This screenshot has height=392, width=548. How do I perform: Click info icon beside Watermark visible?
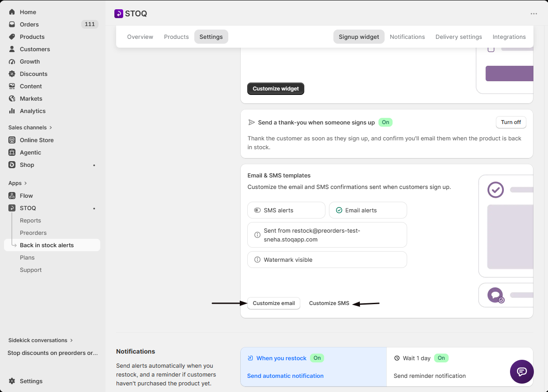(257, 260)
